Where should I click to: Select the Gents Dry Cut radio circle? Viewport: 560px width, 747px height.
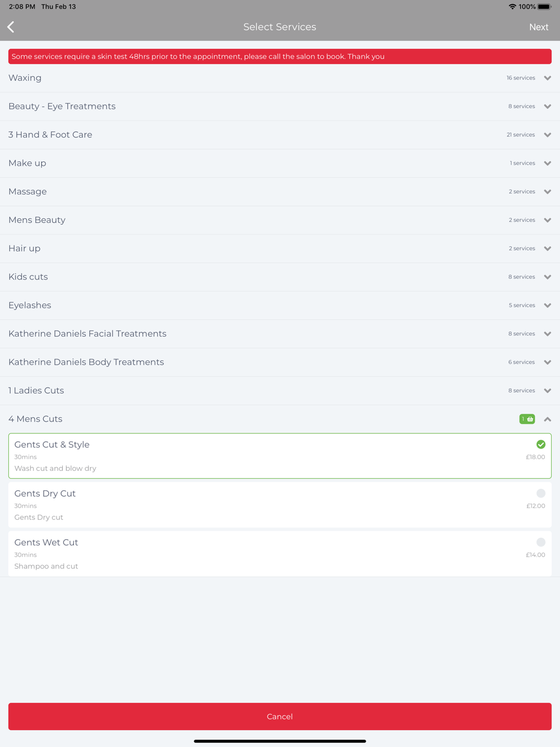541,493
